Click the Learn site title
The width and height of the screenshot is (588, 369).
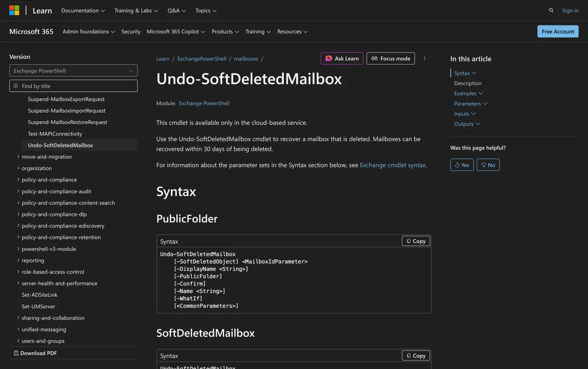(42, 10)
